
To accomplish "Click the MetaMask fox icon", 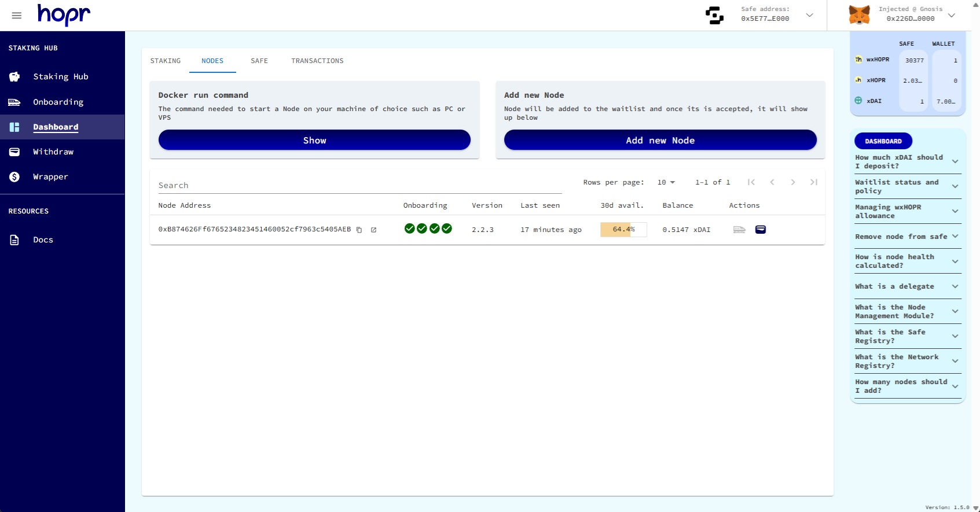I will (859, 15).
